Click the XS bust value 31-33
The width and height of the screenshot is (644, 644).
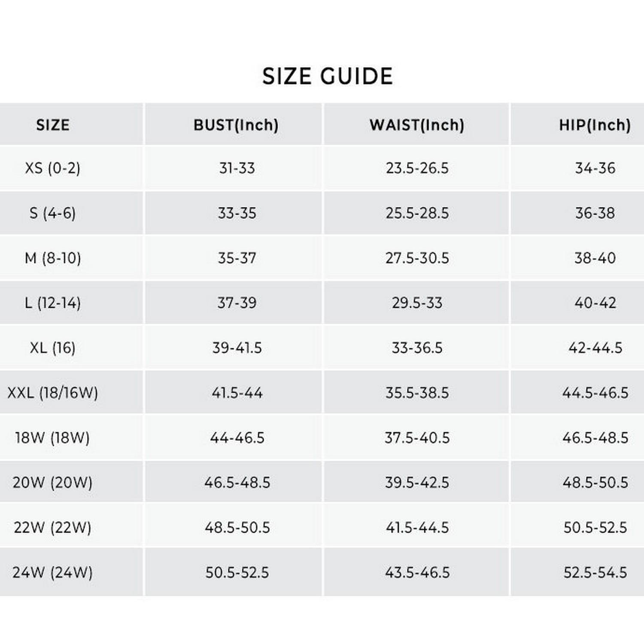(x=237, y=168)
